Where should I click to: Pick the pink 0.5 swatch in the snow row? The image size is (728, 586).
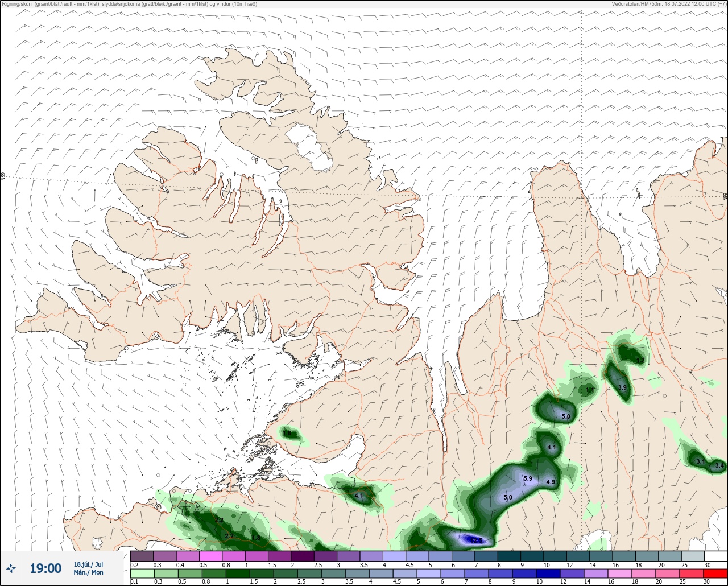pyautogui.click(x=210, y=556)
